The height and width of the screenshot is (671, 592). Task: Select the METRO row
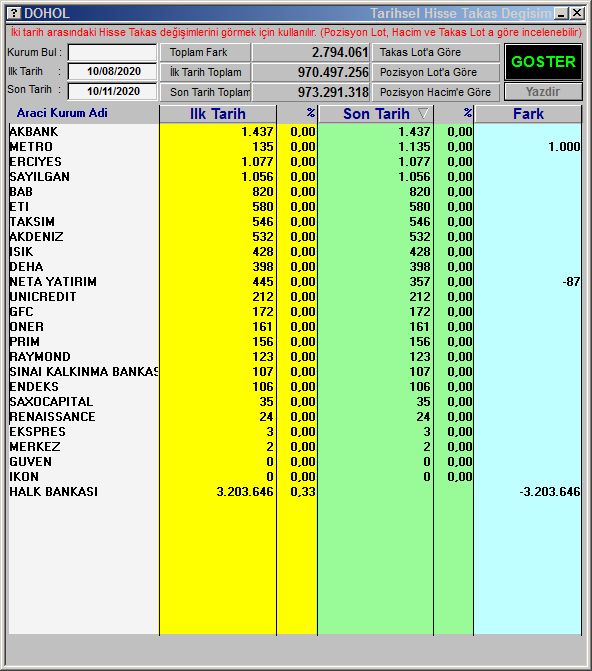tap(295, 147)
